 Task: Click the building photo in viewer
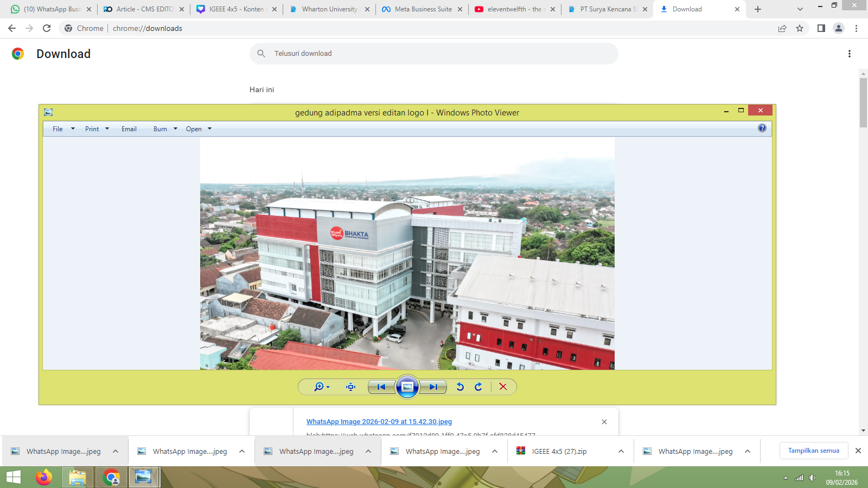(x=407, y=253)
